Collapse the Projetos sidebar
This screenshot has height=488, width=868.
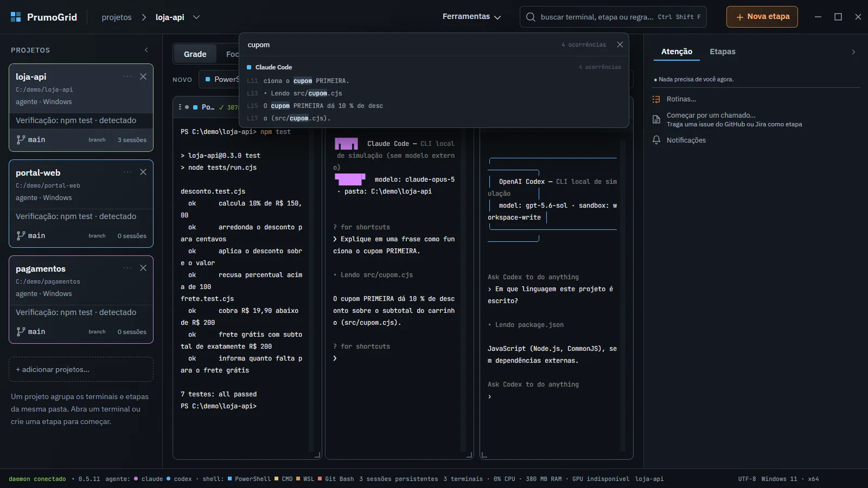[146, 50]
